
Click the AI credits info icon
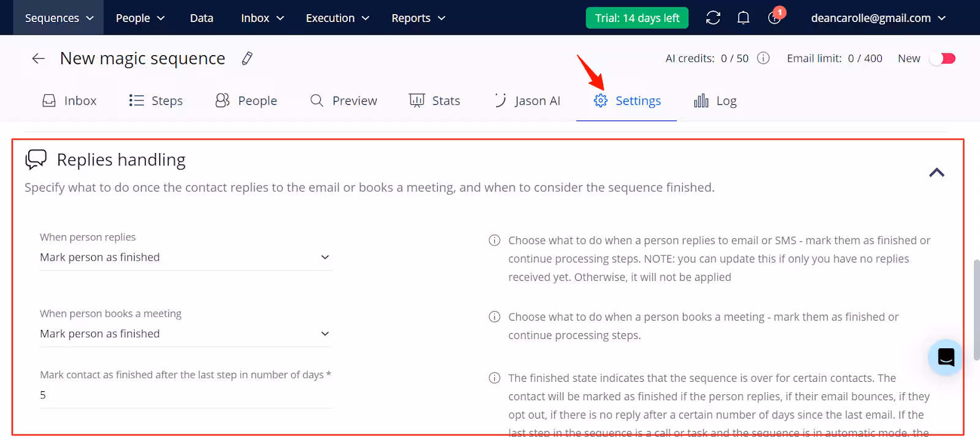pyautogui.click(x=763, y=58)
